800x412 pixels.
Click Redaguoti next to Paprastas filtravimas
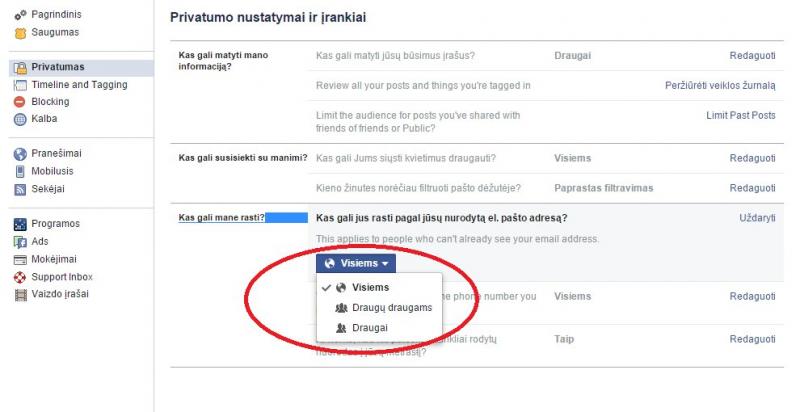(752, 188)
